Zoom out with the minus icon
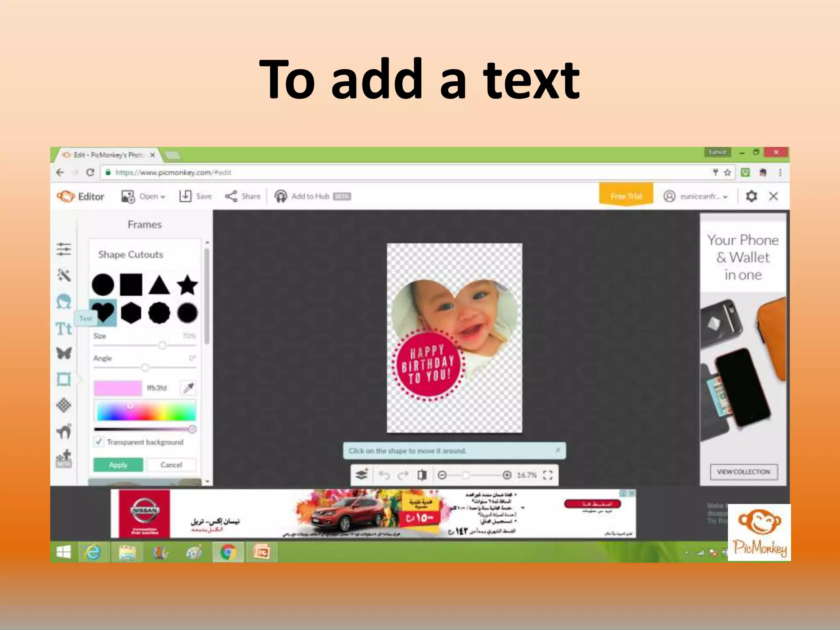The height and width of the screenshot is (630, 840). point(442,475)
